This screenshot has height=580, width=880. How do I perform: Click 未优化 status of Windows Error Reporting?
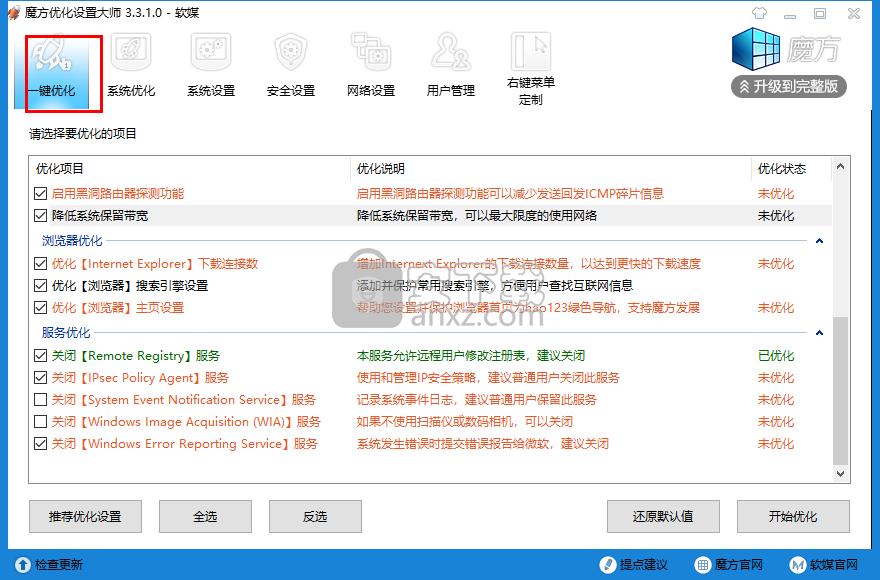tap(776, 444)
